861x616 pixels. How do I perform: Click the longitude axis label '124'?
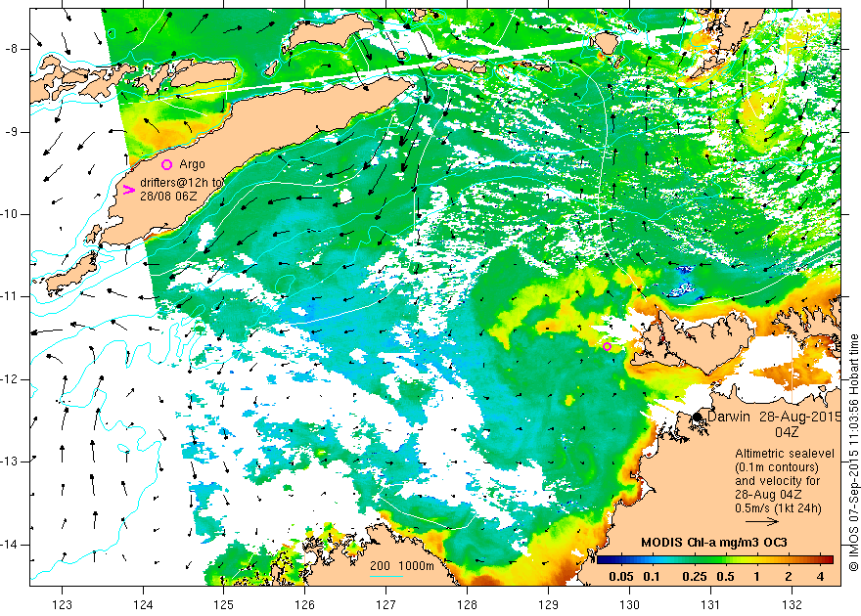143,604
